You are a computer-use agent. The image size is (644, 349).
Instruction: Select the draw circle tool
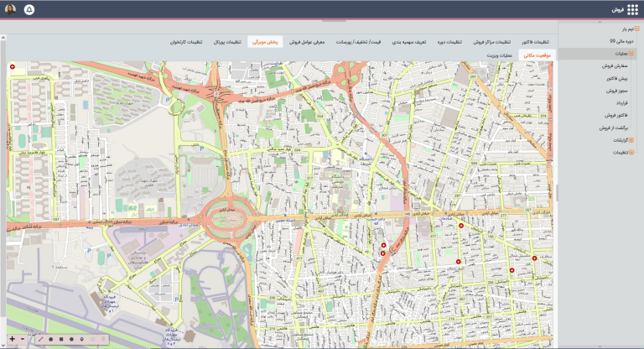point(71,340)
